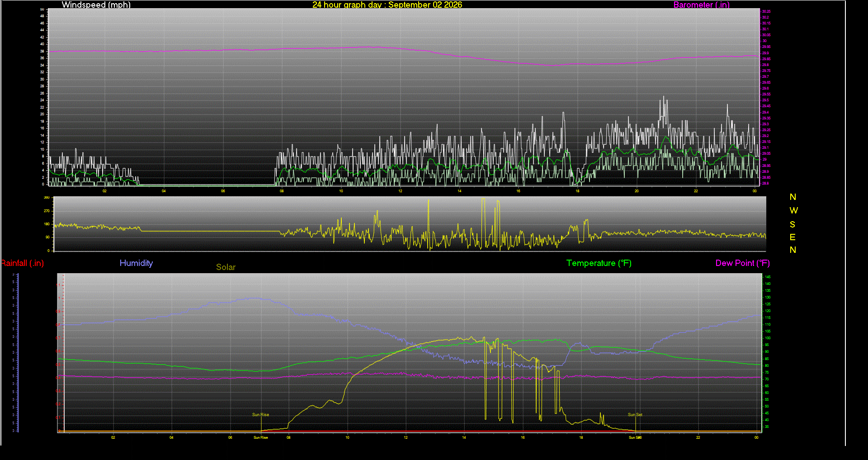Click the Dew Point (°F) label
This screenshot has width=868, height=460.
(742, 263)
